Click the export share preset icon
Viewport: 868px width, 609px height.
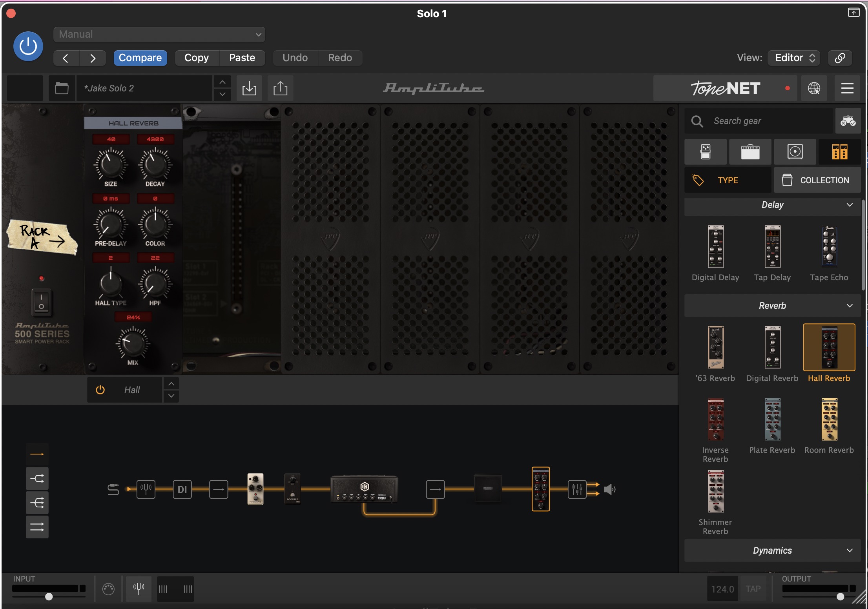click(280, 88)
